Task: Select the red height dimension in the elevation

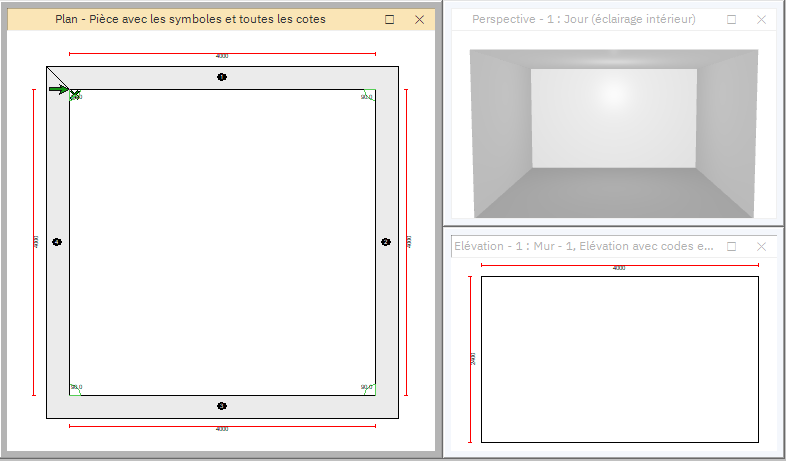Action: coord(471,358)
